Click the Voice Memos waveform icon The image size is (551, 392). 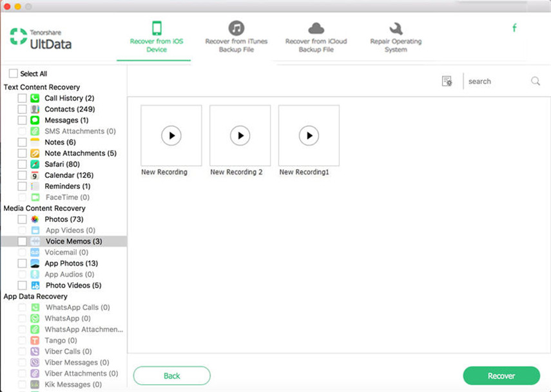35,241
